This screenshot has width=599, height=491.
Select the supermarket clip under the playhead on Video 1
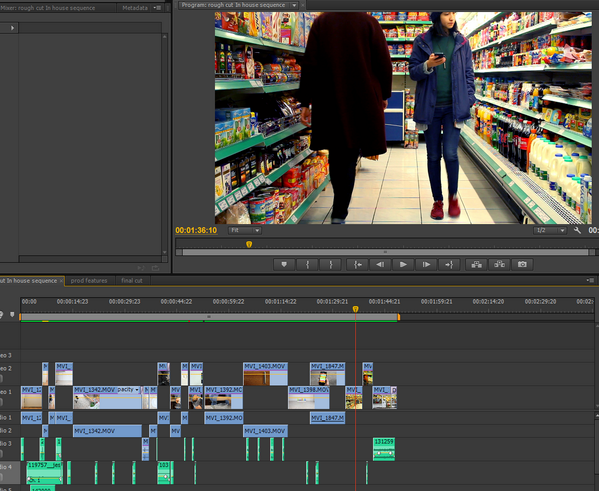tap(354, 397)
